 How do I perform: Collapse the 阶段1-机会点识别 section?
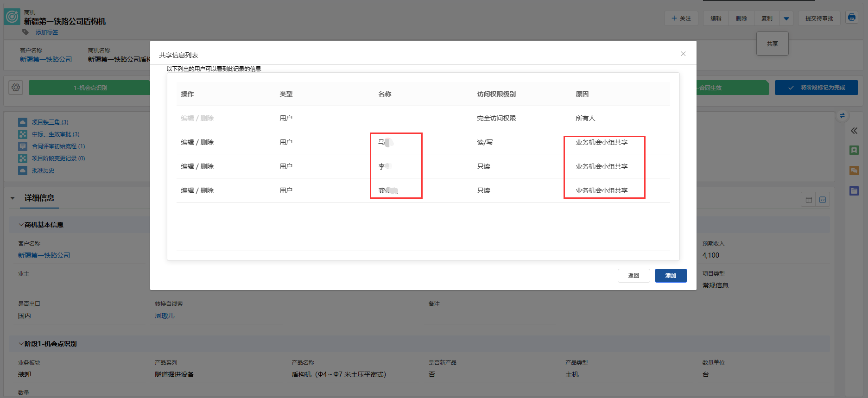[x=21, y=344]
